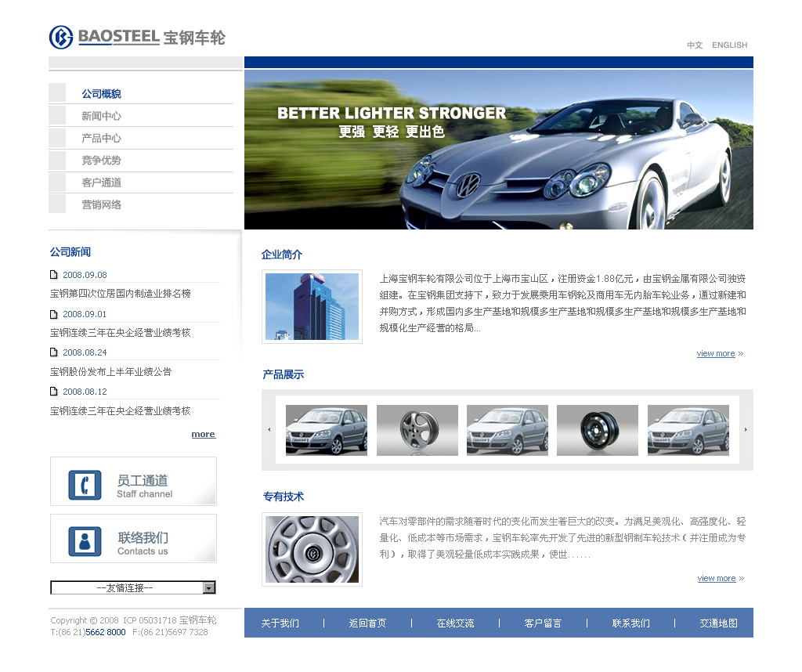The image size is (802, 672).
Task: Click the middle car product thumbnail
Action: pos(508,430)
